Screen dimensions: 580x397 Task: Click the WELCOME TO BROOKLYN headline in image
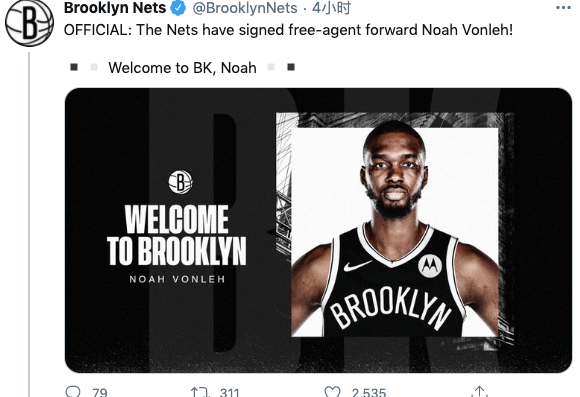177,235
